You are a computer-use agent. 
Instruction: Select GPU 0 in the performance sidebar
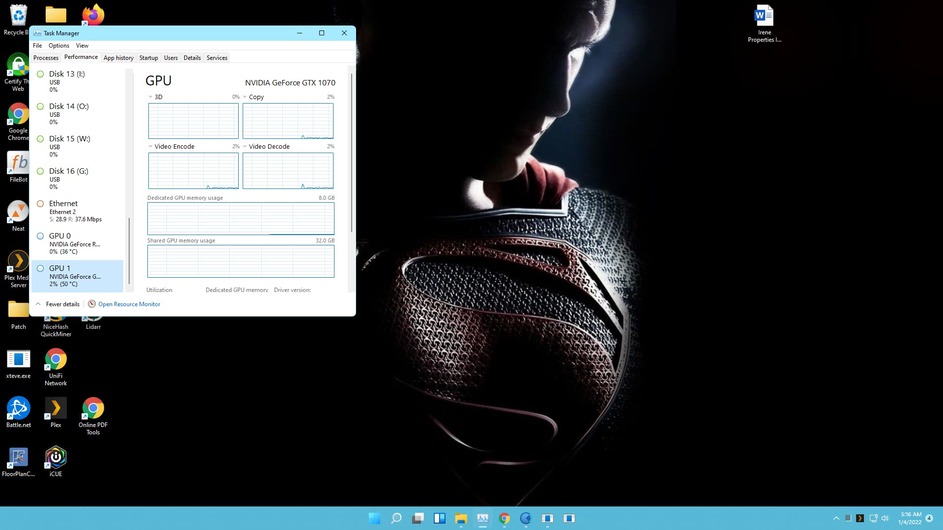point(78,244)
